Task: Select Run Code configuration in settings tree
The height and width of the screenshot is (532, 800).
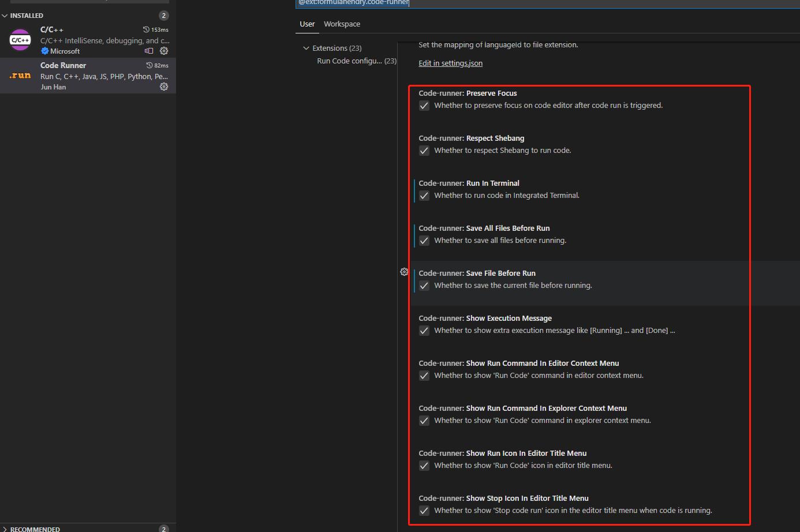Action: [x=349, y=61]
